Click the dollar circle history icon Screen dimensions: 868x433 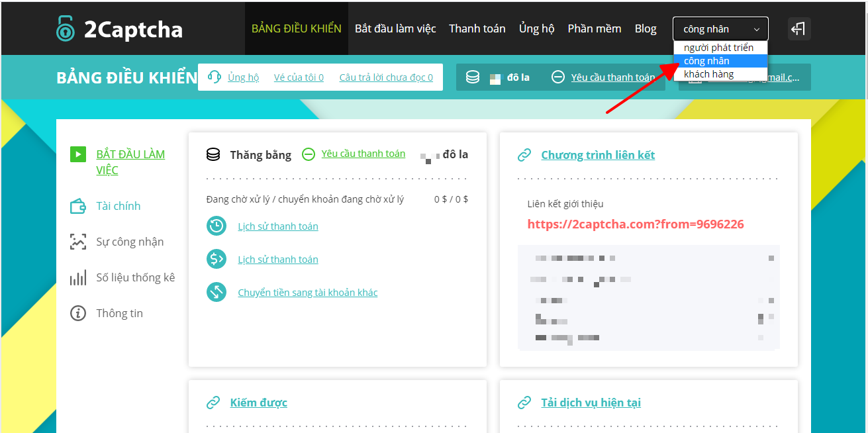[x=217, y=259]
